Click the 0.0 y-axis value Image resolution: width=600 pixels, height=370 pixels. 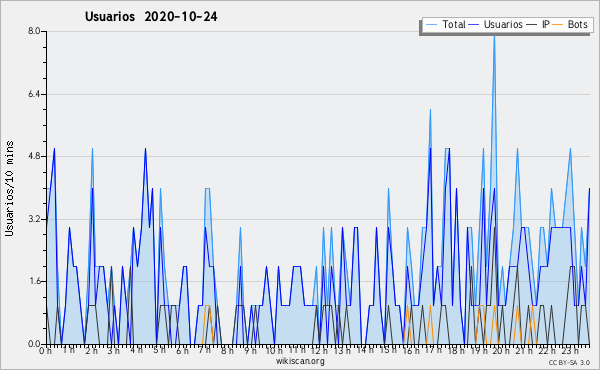pyautogui.click(x=34, y=344)
